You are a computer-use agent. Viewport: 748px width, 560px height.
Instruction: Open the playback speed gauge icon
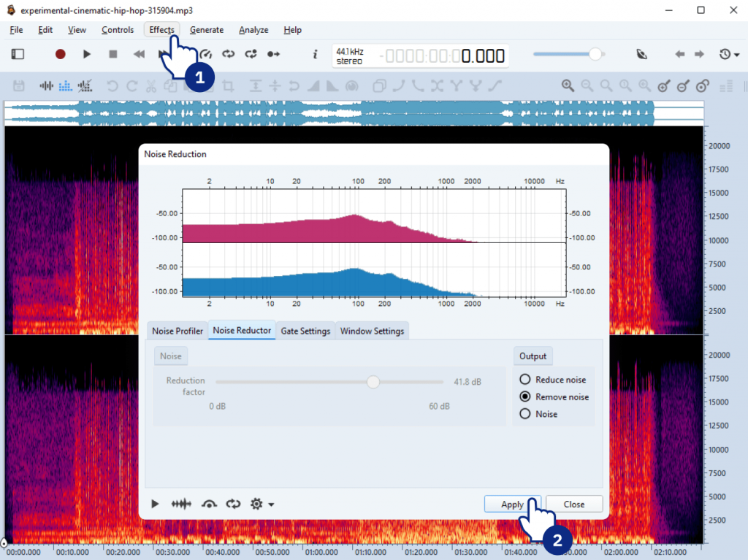click(206, 54)
